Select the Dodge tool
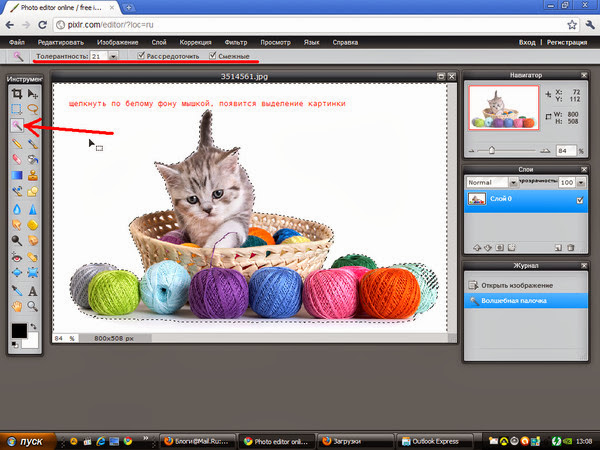This screenshot has height=450, width=600. coord(16,240)
